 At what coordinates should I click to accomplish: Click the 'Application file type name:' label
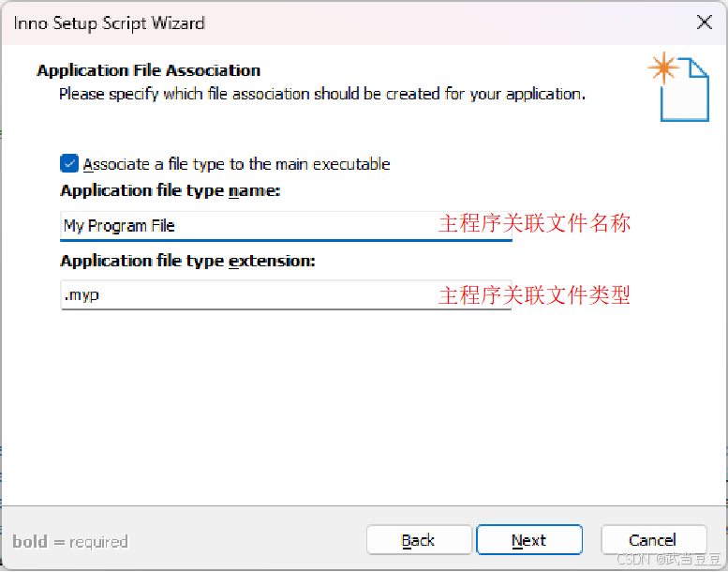tap(171, 190)
